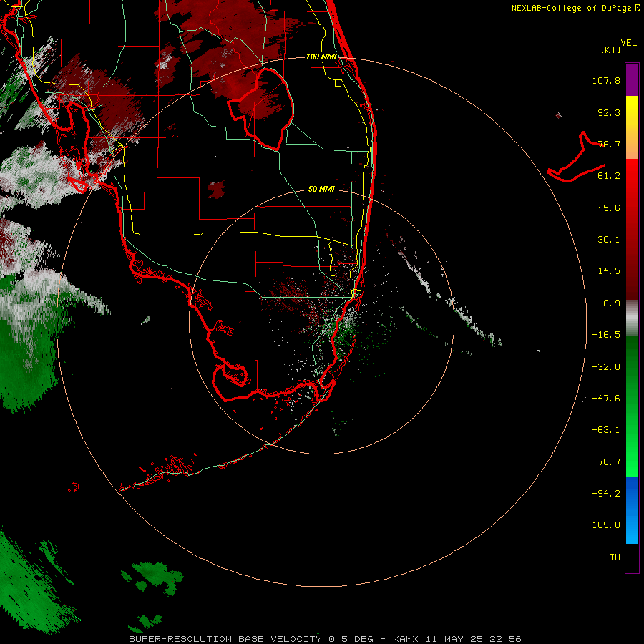Click the VEL legend title
This screenshot has height=644, width=644.
pyautogui.click(x=628, y=43)
